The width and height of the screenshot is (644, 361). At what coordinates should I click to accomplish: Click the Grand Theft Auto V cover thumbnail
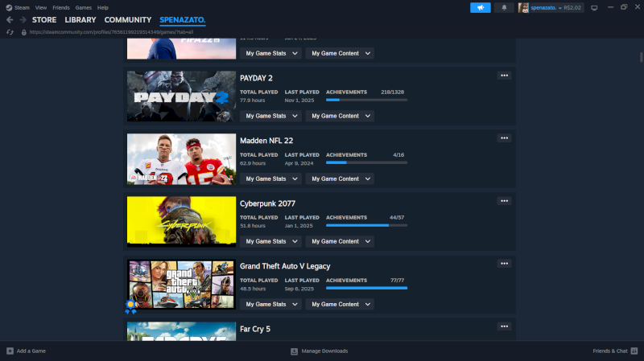[182, 285]
